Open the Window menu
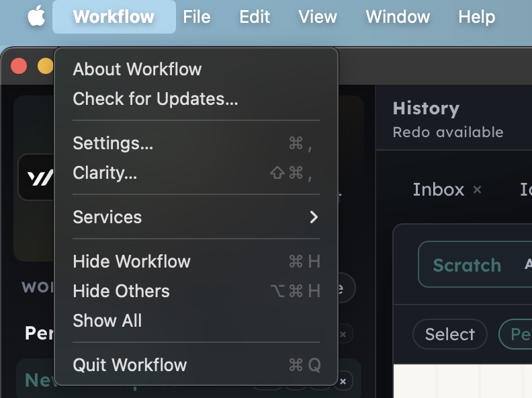This screenshot has width=532, height=398. click(398, 17)
